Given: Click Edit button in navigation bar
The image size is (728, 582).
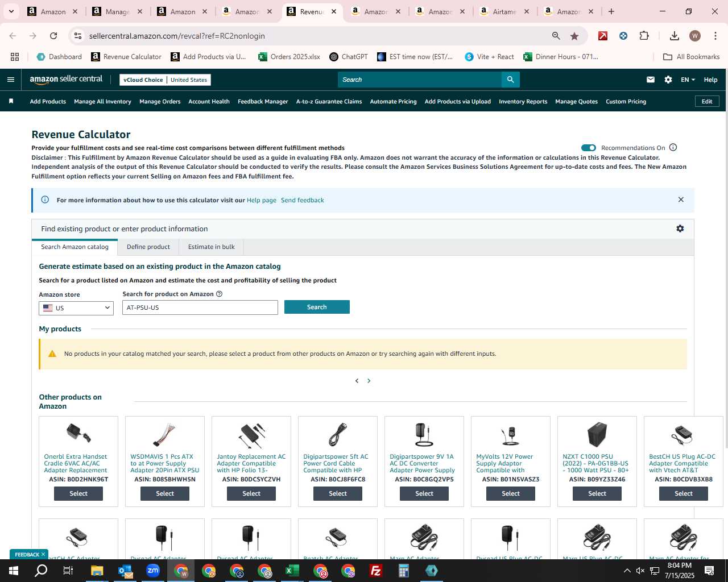Looking at the screenshot, I should [707, 101].
